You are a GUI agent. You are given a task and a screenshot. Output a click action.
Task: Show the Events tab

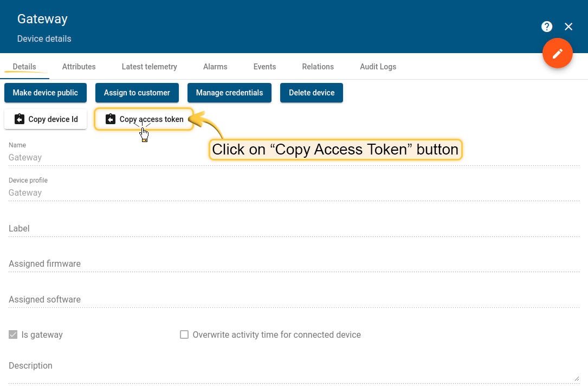tap(264, 67)
